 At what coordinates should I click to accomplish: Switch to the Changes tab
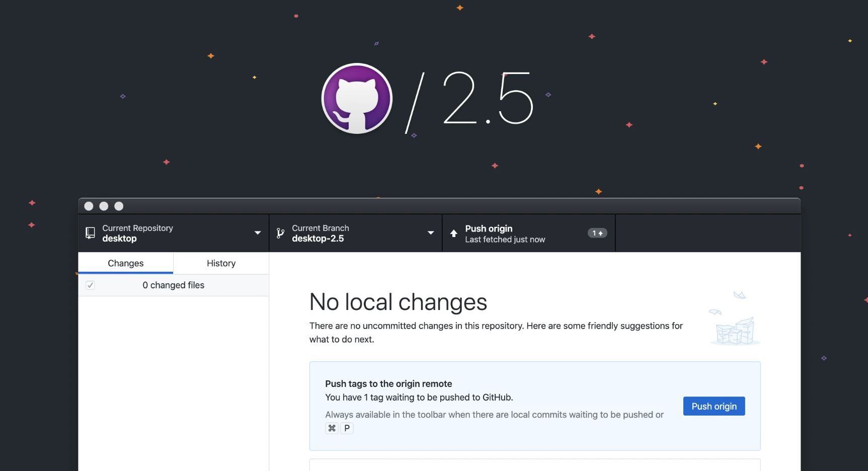tap(126, 263)
